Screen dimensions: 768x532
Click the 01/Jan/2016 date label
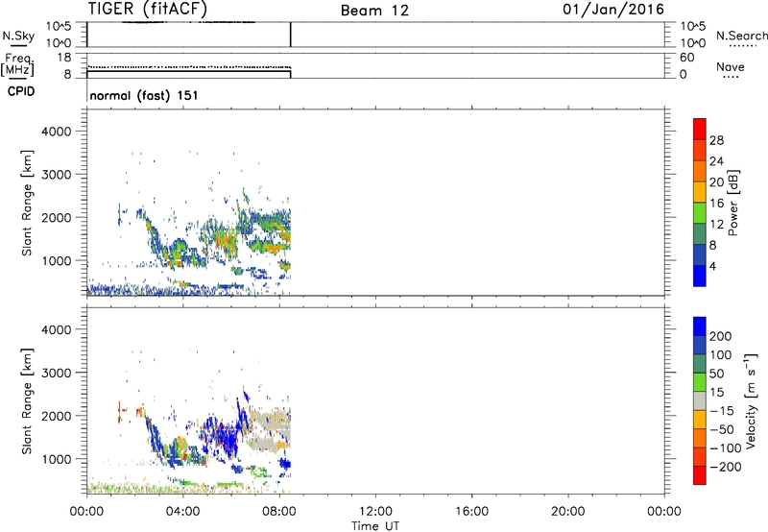pos(613,10)
